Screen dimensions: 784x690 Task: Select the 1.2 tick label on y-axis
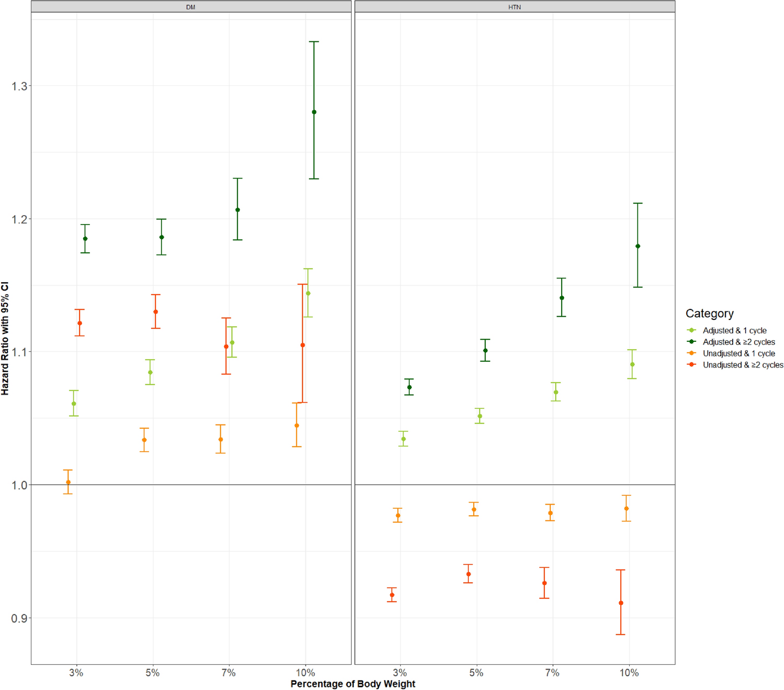pyautogui.click(x=19, y=219)
